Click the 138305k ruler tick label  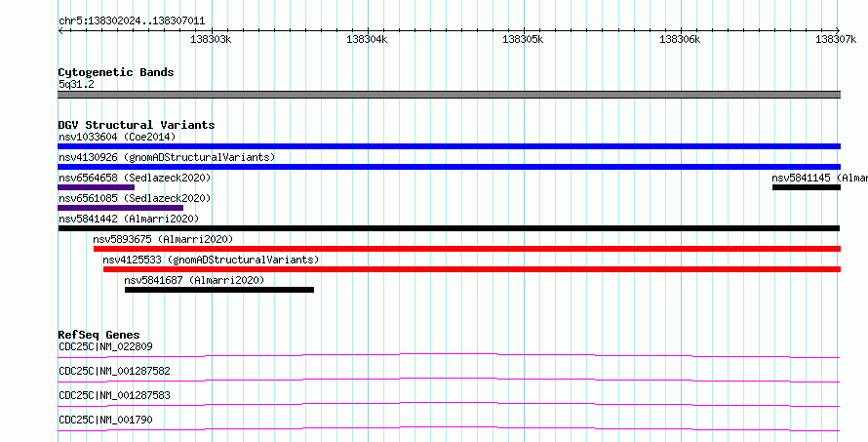[523, 39]
